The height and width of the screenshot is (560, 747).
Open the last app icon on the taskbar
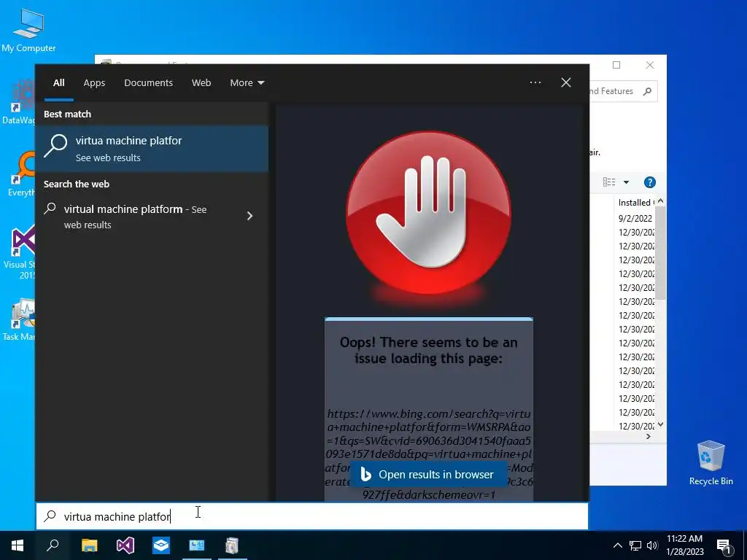click(x=232, y=545)
